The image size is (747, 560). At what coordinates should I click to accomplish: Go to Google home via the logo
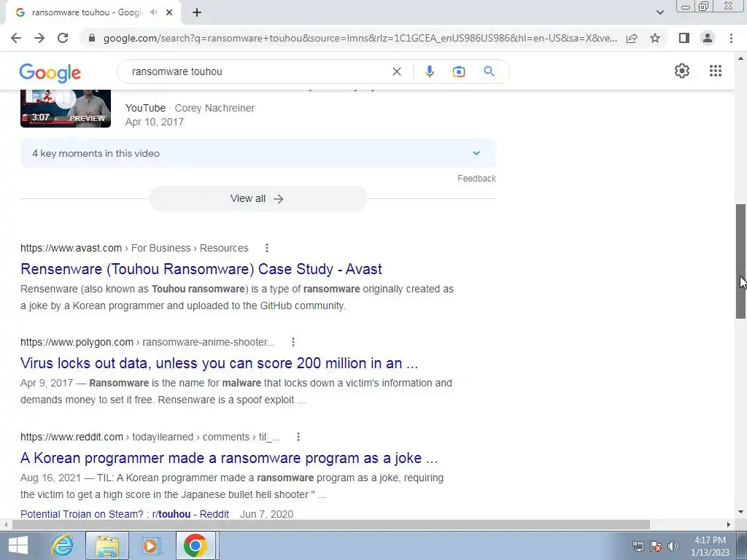[50, 72]
